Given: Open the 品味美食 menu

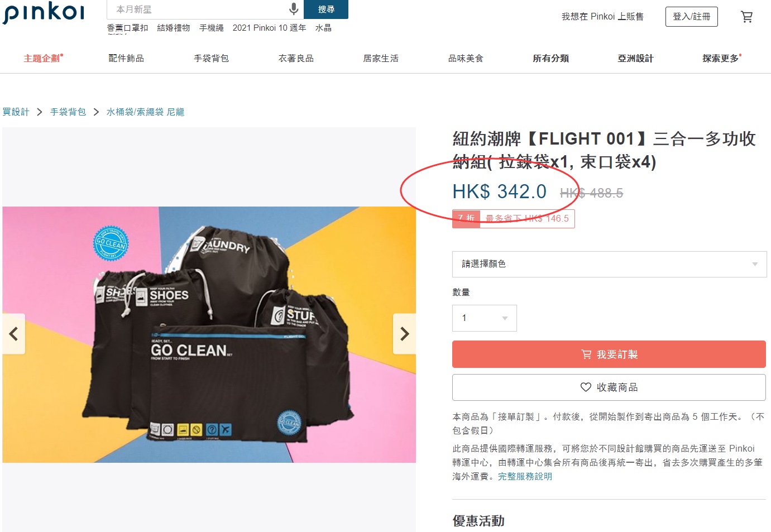Looking at the screenshot, I should (466, 58).
